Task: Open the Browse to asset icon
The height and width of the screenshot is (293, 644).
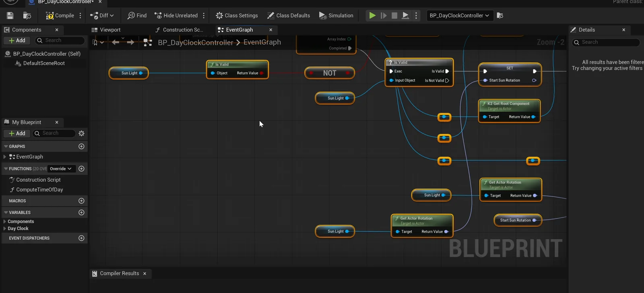Action: 27,16
